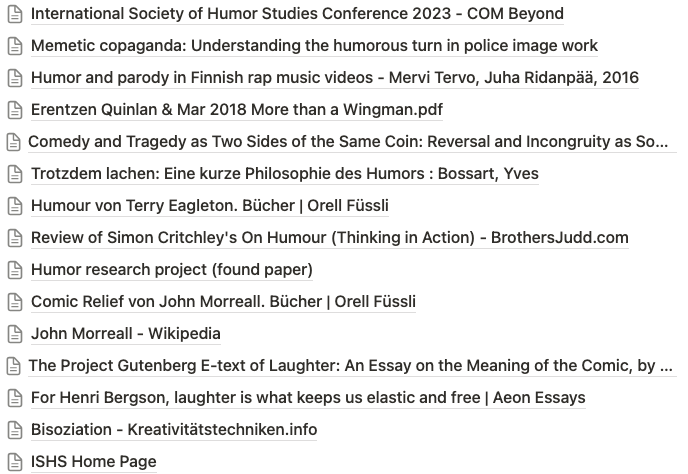Click document icon next to Trotzdem lachen
The image size is (688, 474).
pos(14,173)
